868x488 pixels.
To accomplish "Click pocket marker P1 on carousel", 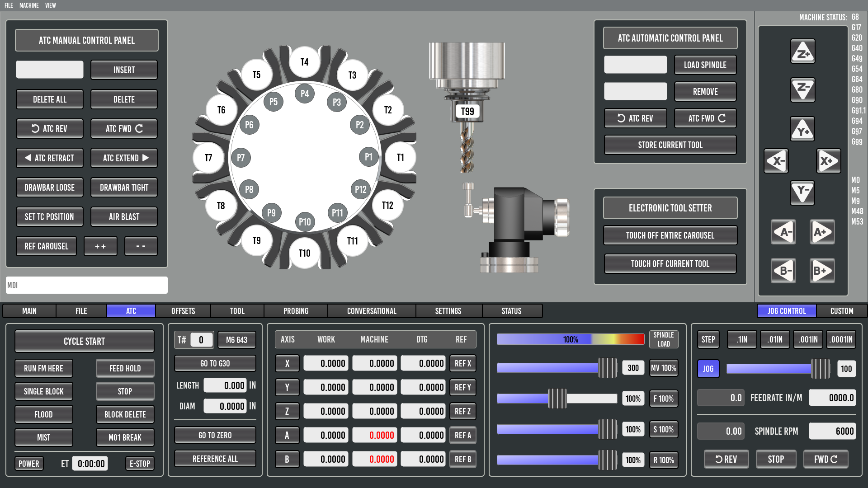I will [369, 157].
